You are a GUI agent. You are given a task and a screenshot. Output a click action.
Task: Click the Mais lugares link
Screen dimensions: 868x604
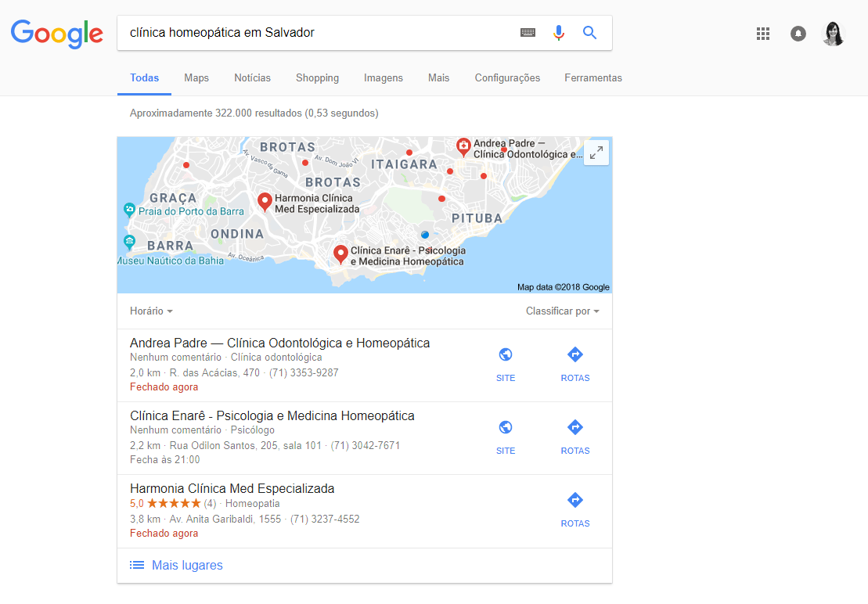coord(187,566)
